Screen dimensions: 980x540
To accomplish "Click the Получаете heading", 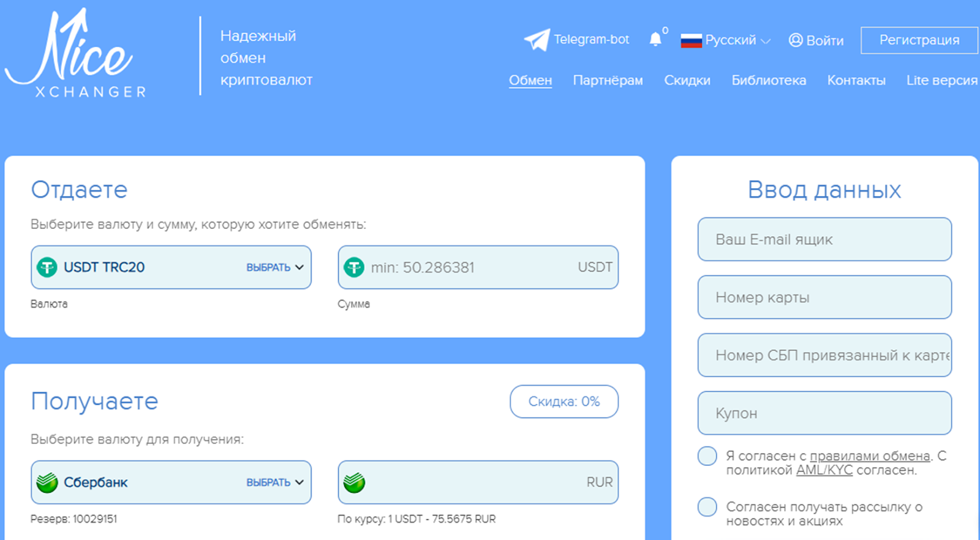I will pyautogui.click(x=94, y=402).
